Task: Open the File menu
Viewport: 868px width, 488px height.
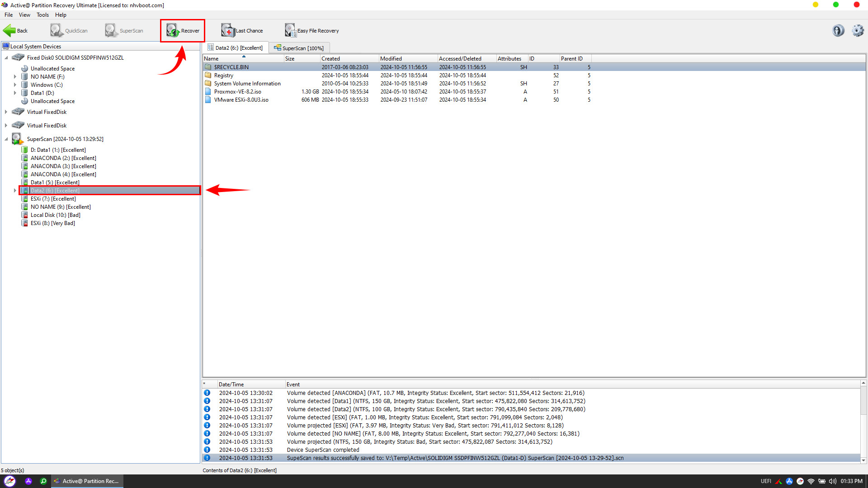Action: [9, 15]
